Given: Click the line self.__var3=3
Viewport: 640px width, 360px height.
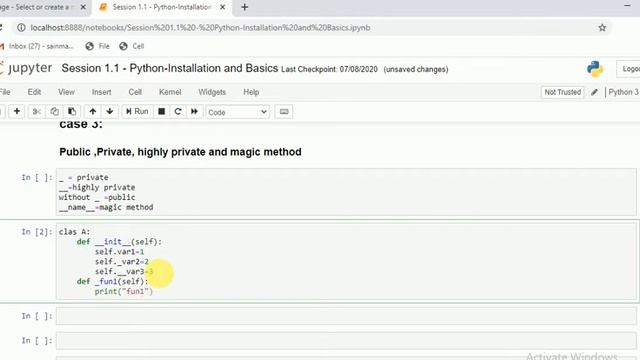Looking at the screenshot, I should 124,271.
